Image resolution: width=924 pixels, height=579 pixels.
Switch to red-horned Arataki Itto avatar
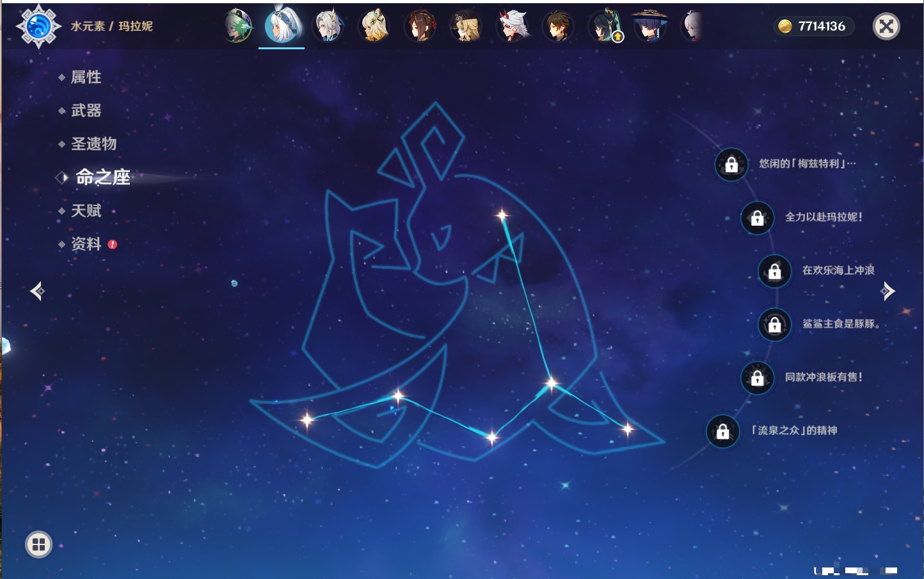tap(512, 26)
